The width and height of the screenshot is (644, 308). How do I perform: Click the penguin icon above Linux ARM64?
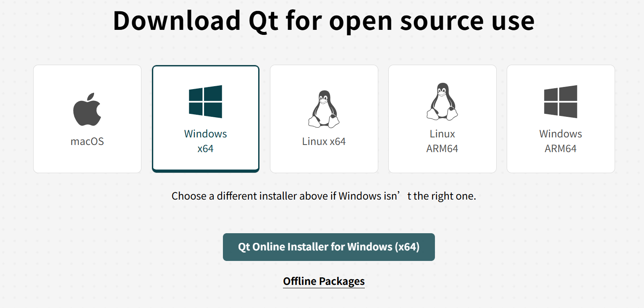coord(442,102)
